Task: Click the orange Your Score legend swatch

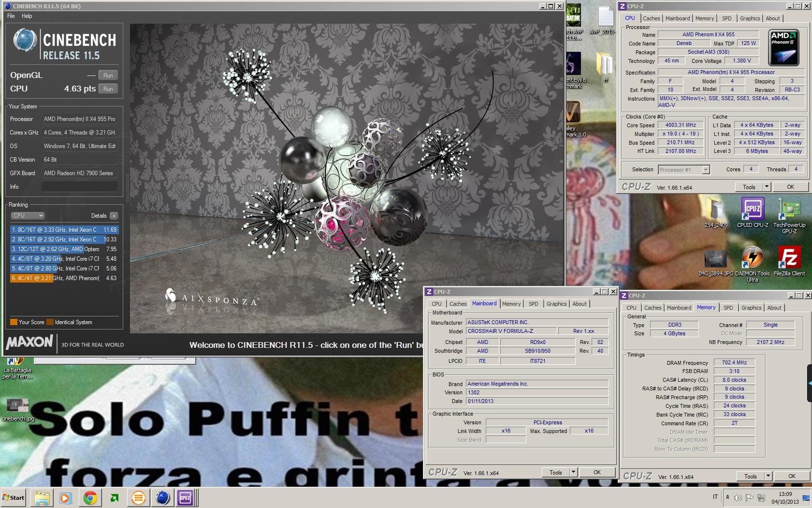Action: coord(14,322)
